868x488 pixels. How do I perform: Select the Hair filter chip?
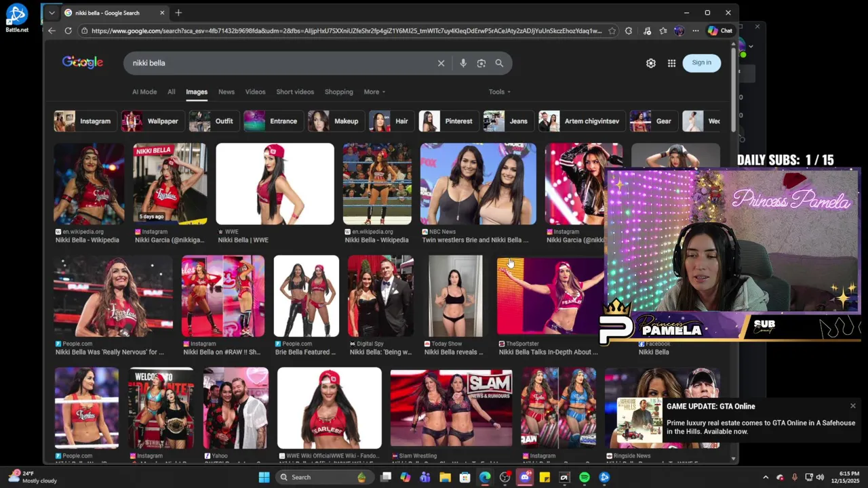point(390,121)
